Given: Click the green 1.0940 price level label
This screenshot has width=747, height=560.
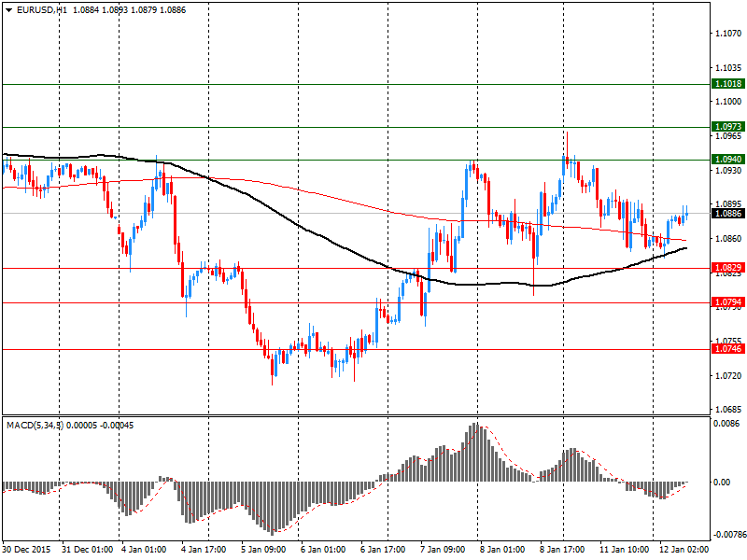Looking at the screenshot, I should (727, 160).
